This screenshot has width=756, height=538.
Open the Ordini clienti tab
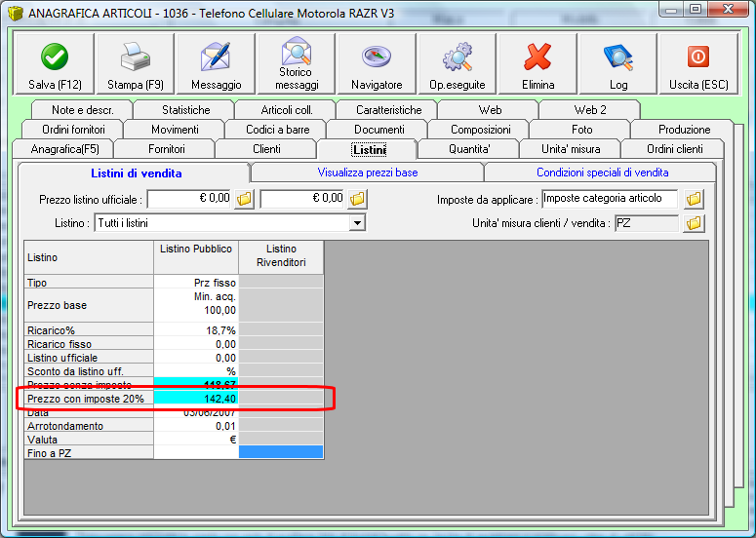tap(674, 149)
